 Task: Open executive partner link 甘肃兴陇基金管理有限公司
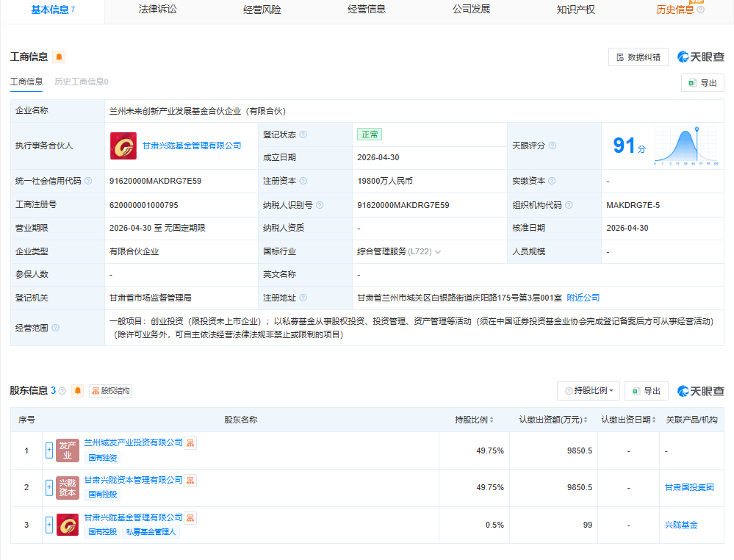click(192, 146)
